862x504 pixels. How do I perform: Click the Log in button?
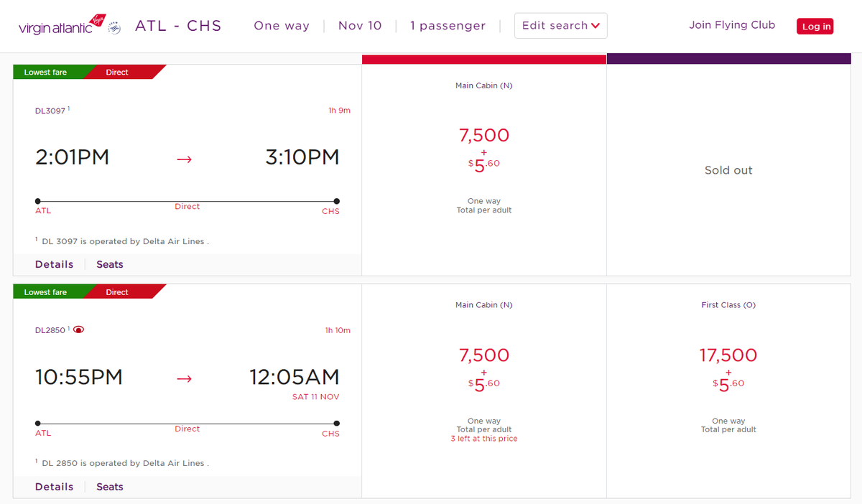pyautogui.click(x=815, y=25)
